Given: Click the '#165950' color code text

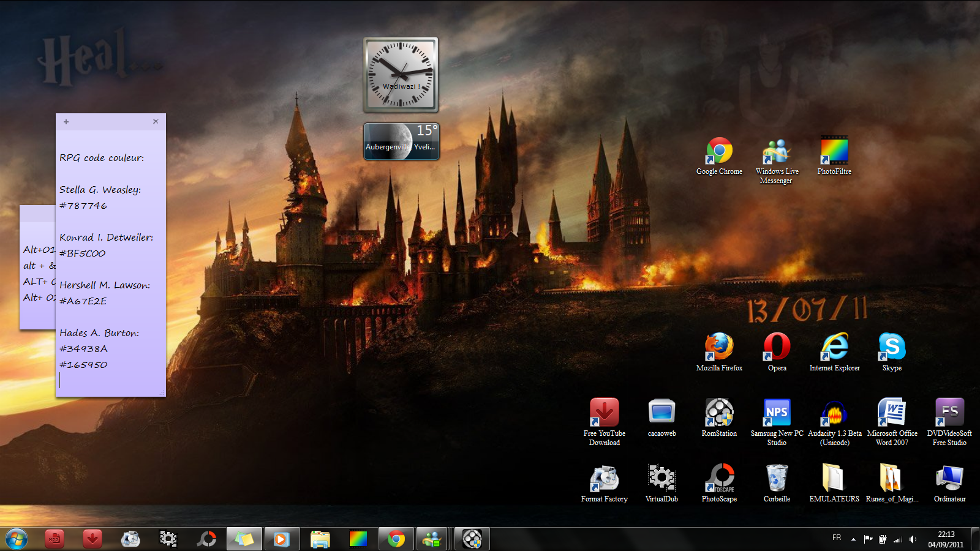Looking at the screenshot, I should click(x=83, y=365).
